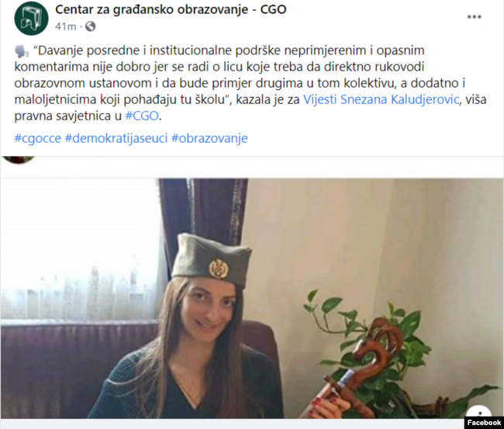
Task: Open the Vijesti page link
Action: click(320, 99)
